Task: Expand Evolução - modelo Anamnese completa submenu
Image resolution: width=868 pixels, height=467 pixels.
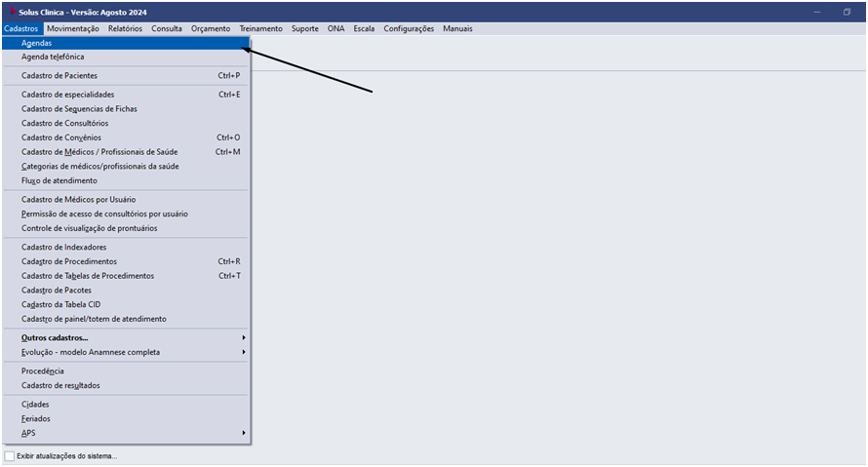Action: pyautogui.click(x=126, y=353)
